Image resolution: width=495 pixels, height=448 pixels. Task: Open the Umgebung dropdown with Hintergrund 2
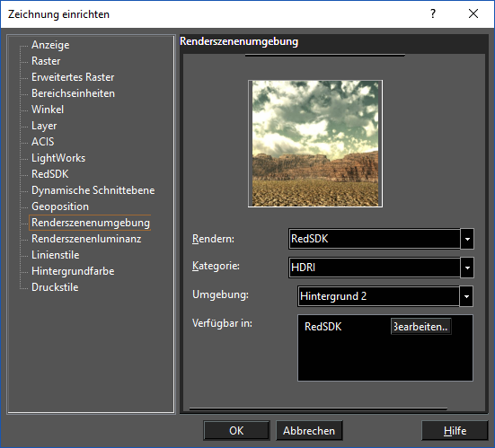pos(466,296)
